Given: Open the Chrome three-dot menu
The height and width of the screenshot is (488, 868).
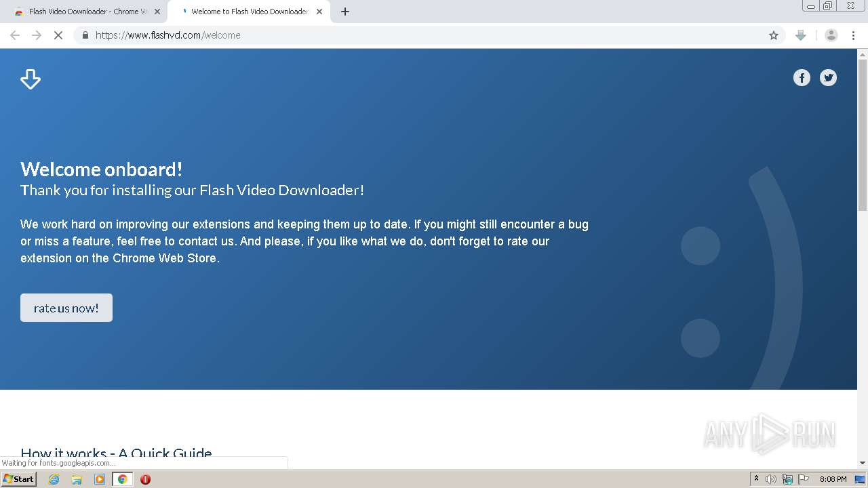Looking at the screenshot, I should coord(853,35).
